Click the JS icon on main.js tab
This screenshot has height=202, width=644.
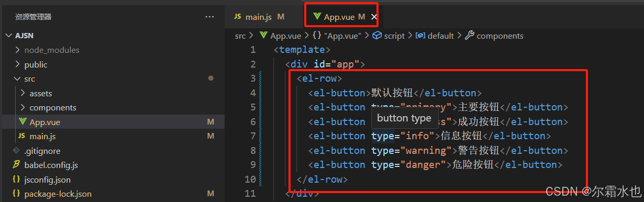click(x=238, y=17)
